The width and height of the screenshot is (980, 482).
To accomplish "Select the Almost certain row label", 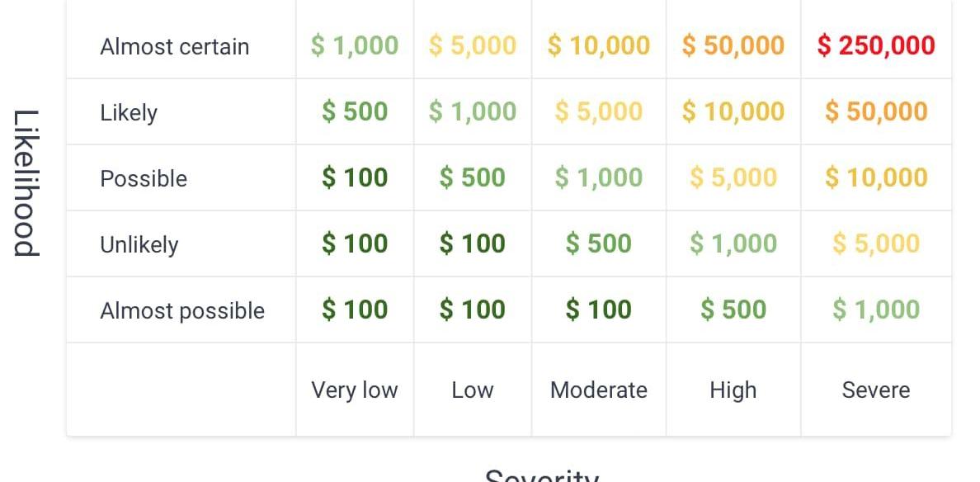I will (x=174, y=46).
